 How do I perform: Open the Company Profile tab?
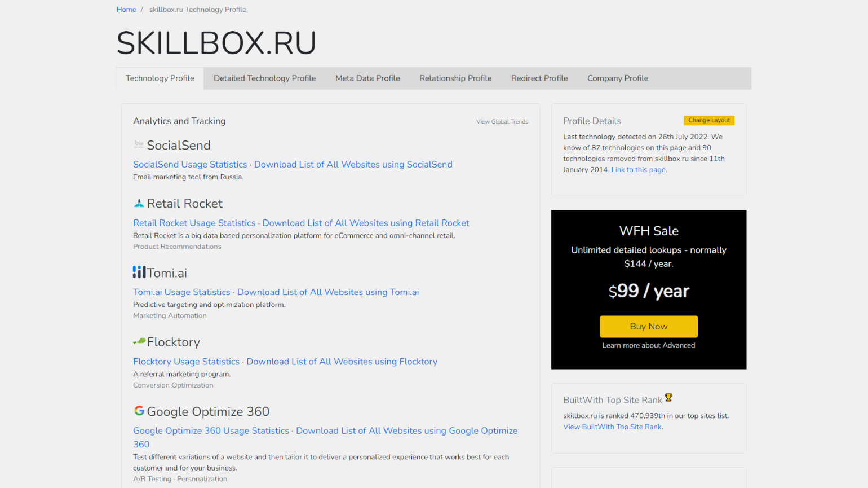coord(618,78)
